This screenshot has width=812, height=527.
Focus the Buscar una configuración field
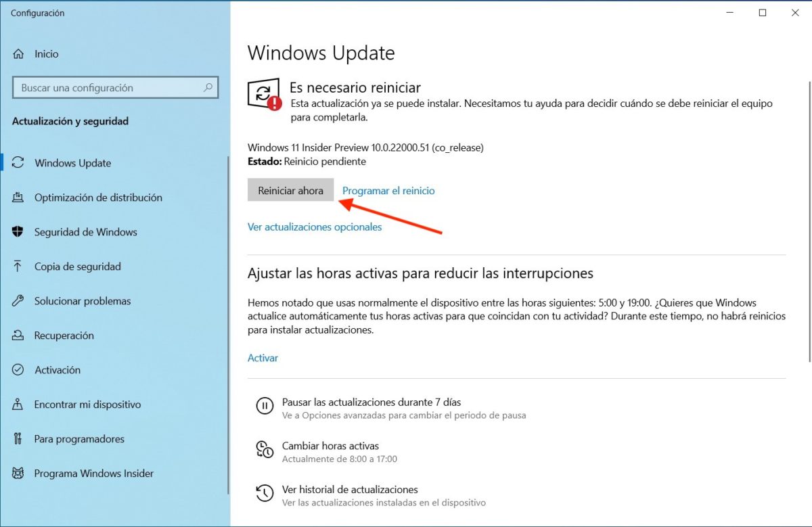115,88
